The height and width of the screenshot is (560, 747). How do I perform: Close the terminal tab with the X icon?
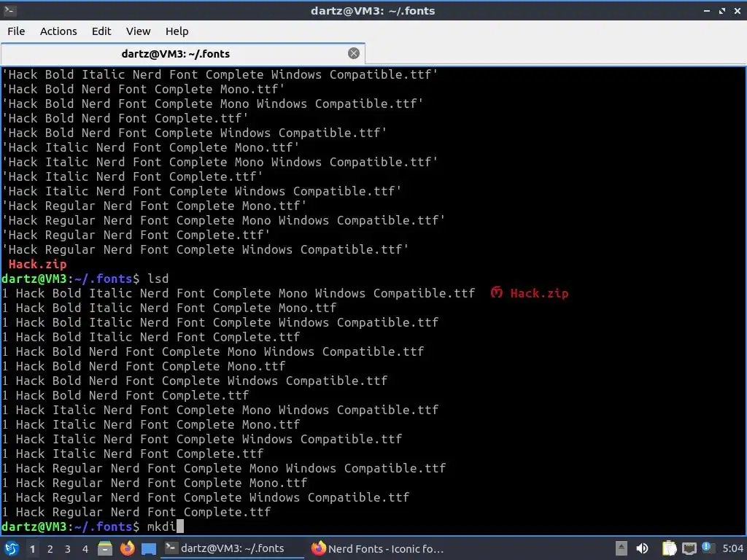[x=354, y=53]
